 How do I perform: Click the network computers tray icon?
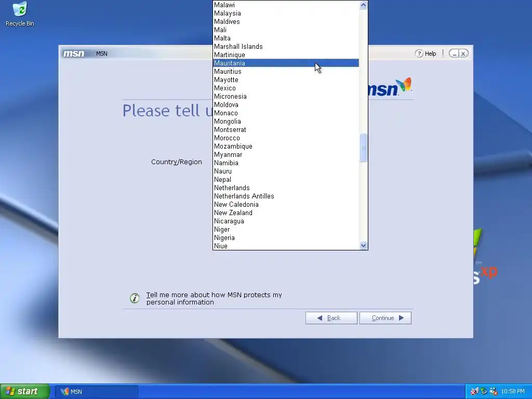click(x=484, y=392)
